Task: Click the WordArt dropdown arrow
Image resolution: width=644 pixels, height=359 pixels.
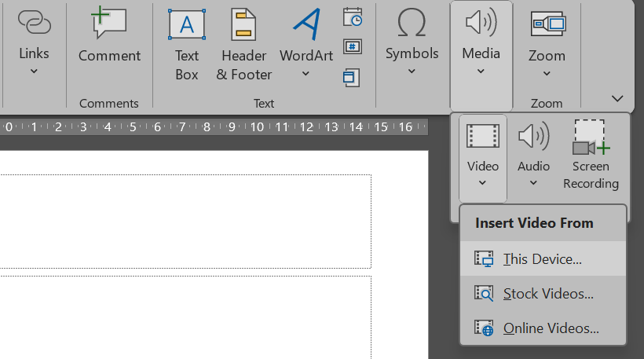Action: pyautogui.click(x=306, y=74)
